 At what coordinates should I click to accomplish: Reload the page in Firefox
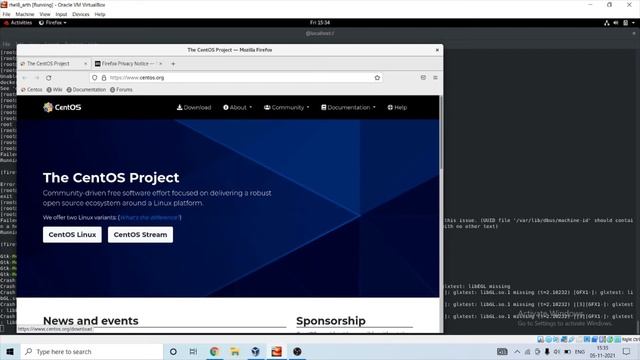[x=49, y=78]
